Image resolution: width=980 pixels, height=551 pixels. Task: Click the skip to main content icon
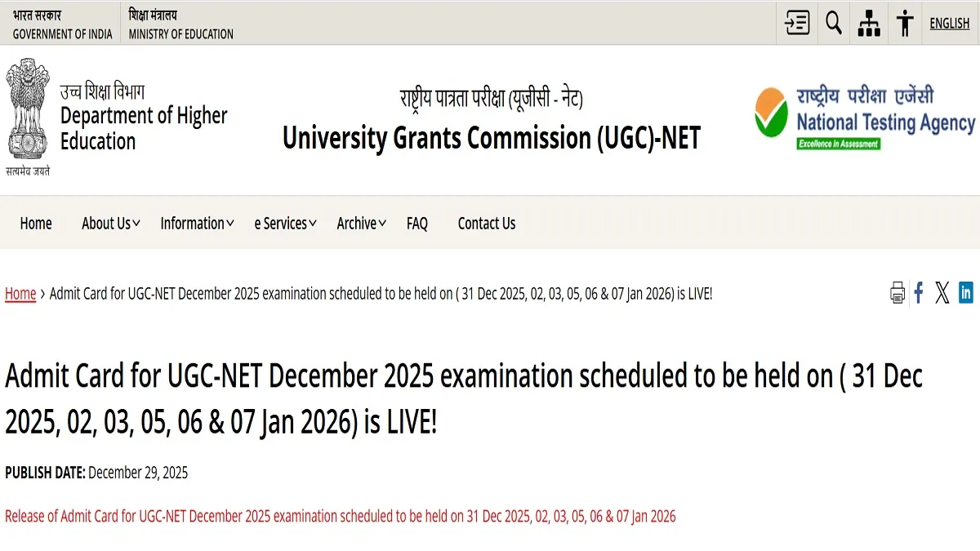click(x=797, y=23)
